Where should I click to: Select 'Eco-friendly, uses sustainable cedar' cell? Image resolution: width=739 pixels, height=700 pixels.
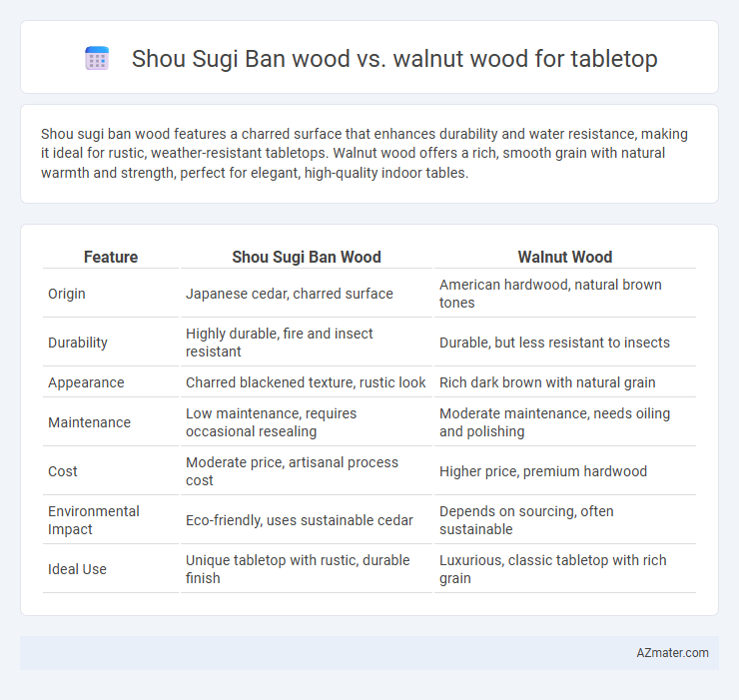pyautogui.click(x=300, y=520)
